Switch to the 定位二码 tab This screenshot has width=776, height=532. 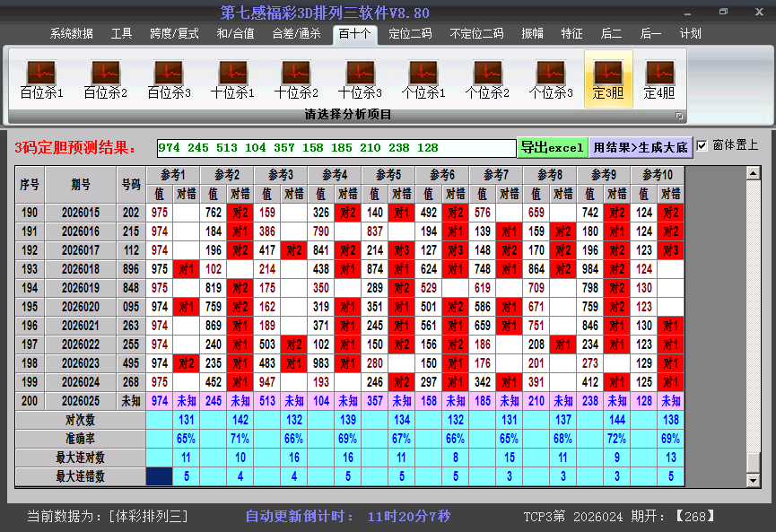(410, 34)
